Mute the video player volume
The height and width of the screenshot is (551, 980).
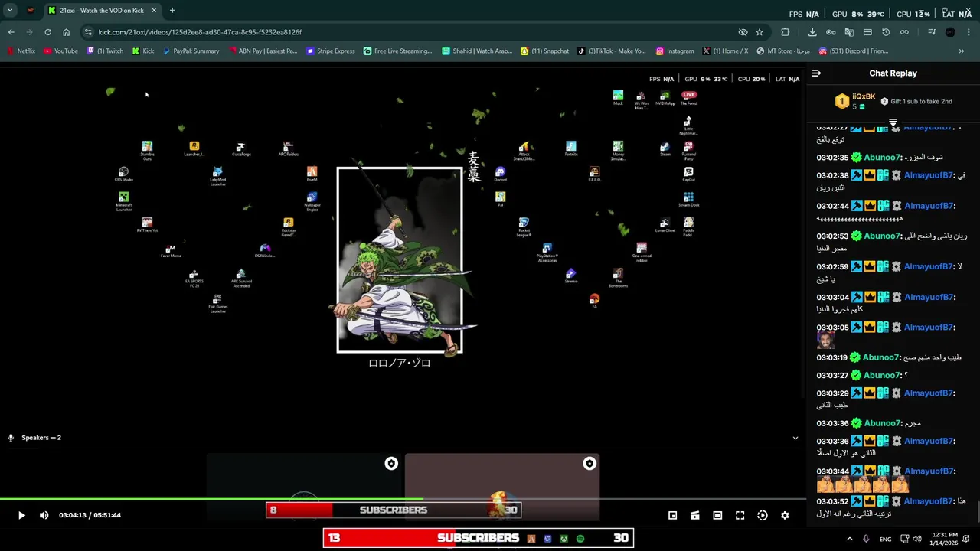point(44,515)
